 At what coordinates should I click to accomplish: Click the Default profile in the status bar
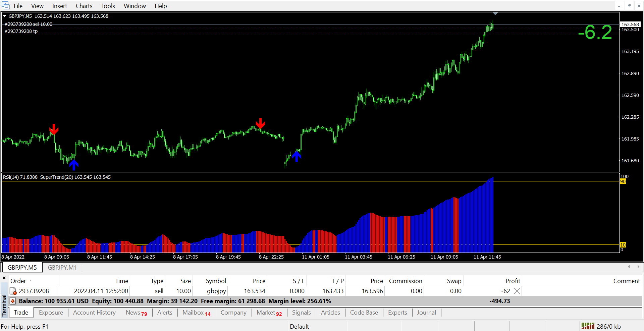click(299, 326)
